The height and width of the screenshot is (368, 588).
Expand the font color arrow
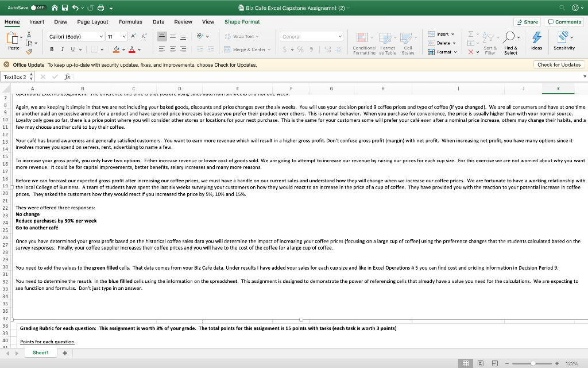pyautogui.click(x=139, y=49)
